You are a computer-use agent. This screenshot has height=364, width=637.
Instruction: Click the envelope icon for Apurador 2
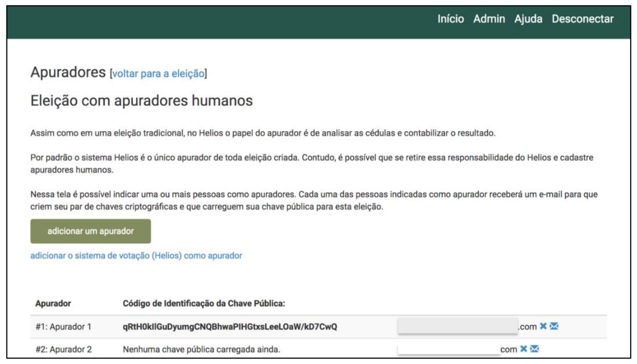point(534,349)
